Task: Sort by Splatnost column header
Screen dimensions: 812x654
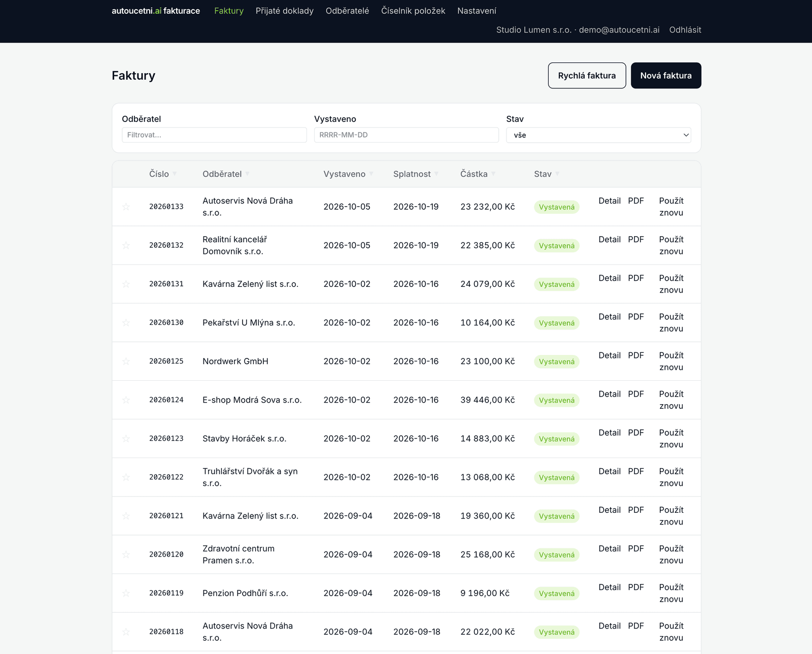Action: click(416, 174)
